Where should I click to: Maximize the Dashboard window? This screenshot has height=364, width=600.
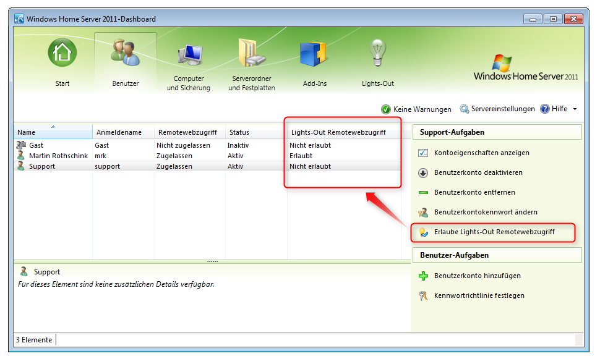(x=553, y=19)
